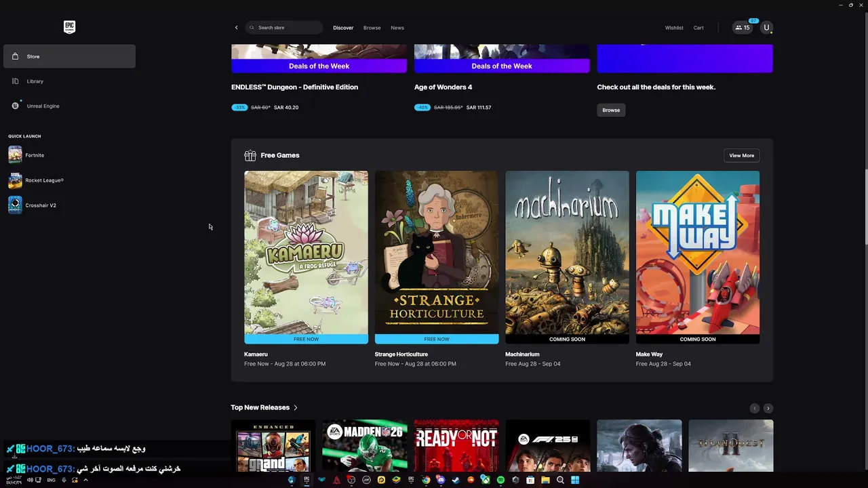Open Discord from the taskbar

441,480
